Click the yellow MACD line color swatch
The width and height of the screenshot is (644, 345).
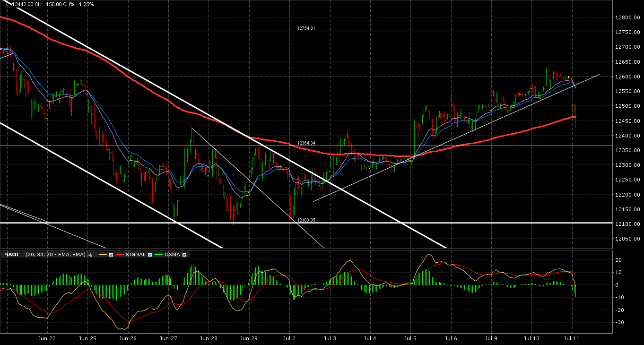point(103,255)
